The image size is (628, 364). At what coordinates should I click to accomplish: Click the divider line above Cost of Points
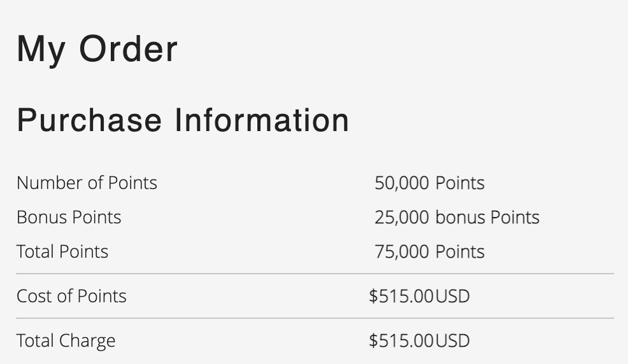315,274
